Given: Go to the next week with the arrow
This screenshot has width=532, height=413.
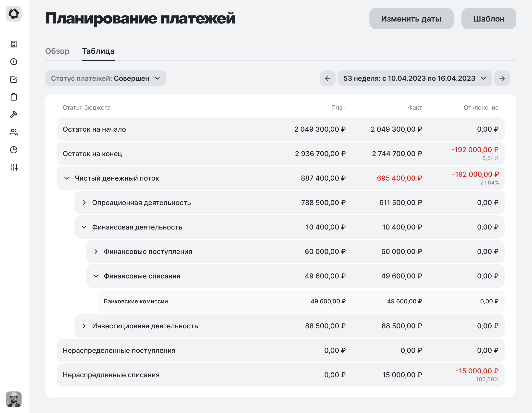Looking at the screenshot, I should [x=502, y=78].
